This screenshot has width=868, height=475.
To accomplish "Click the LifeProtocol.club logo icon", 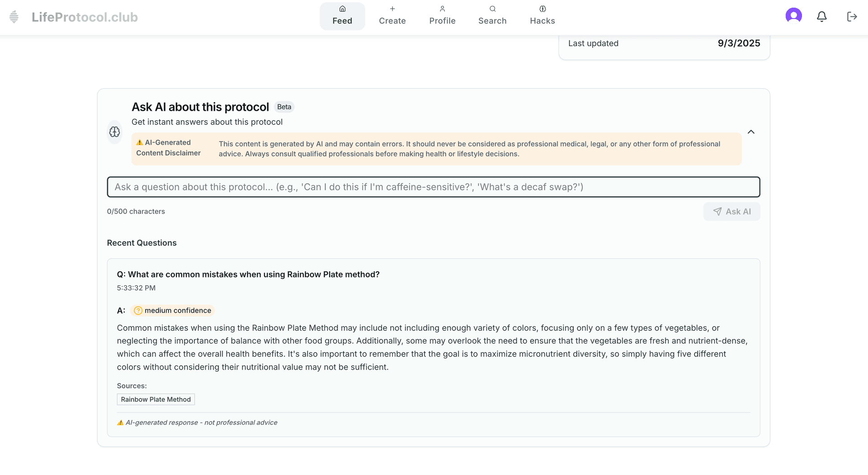I will click(14, 17).
